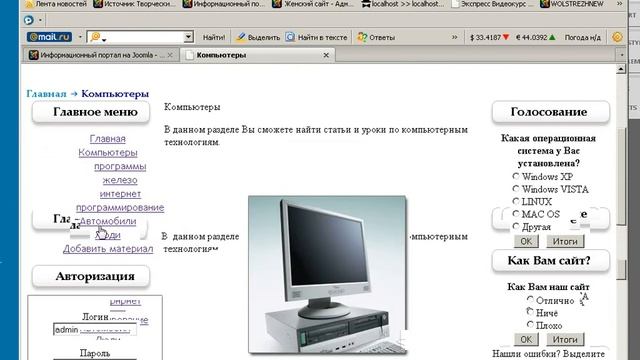This screenshot has height=360, width=640.
Task: Activate the Выделить highlighter tool
Action: [x=258, y=37]
